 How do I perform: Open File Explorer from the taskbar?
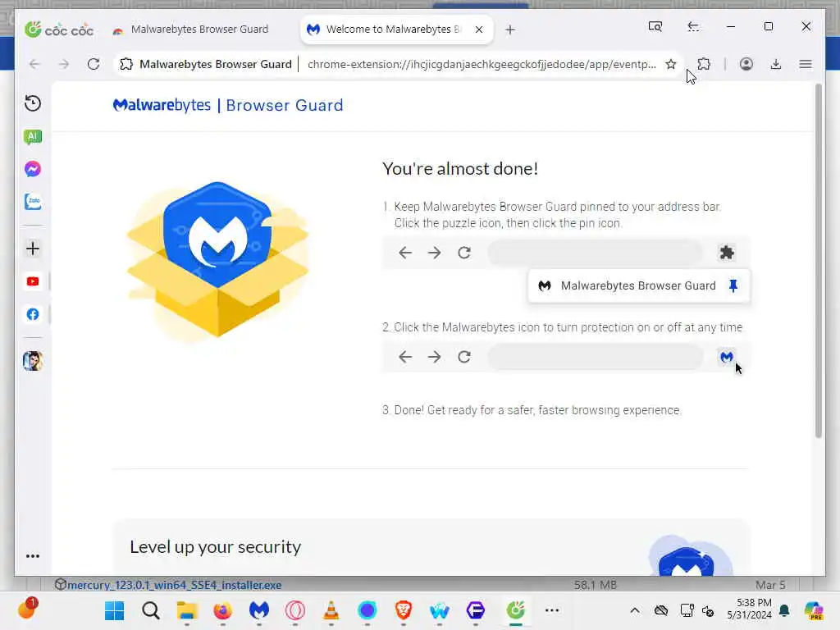pyautogui.click(x=187, y=610)
